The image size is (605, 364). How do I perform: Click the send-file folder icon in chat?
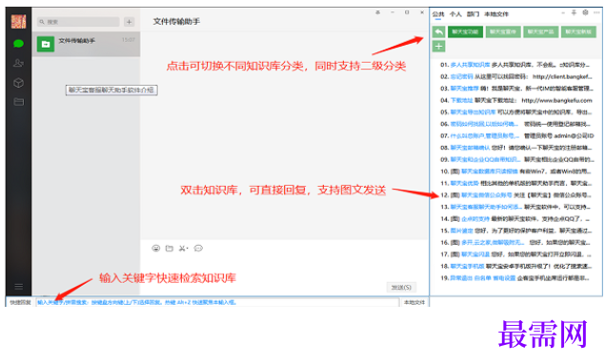pyautogui.click(x=170, y=248)
